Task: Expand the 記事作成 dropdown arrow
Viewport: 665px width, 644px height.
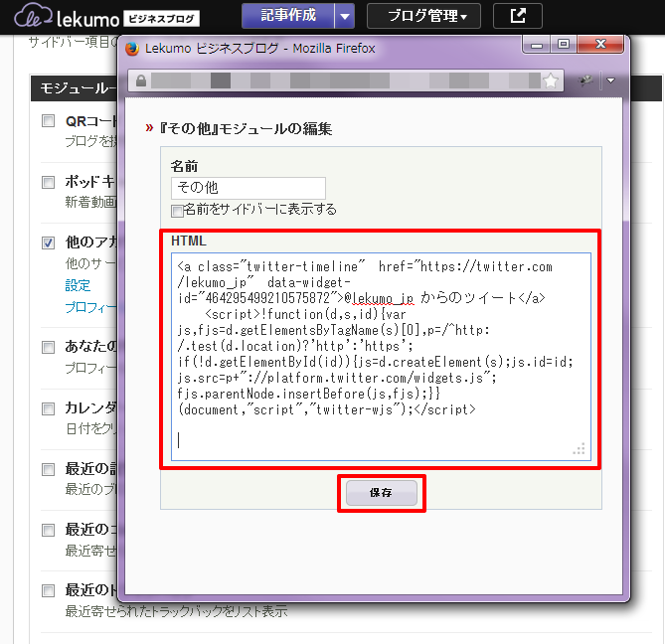Action: 344,16
